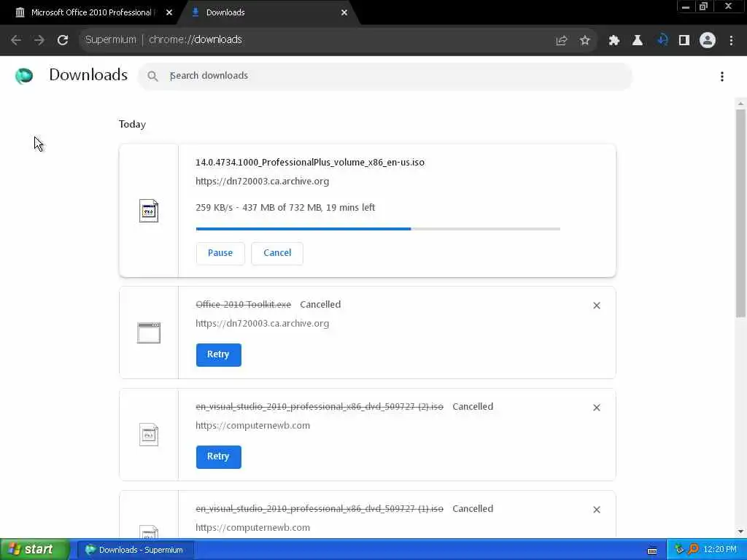Open the Windows start menu

[x=35, y=550]
